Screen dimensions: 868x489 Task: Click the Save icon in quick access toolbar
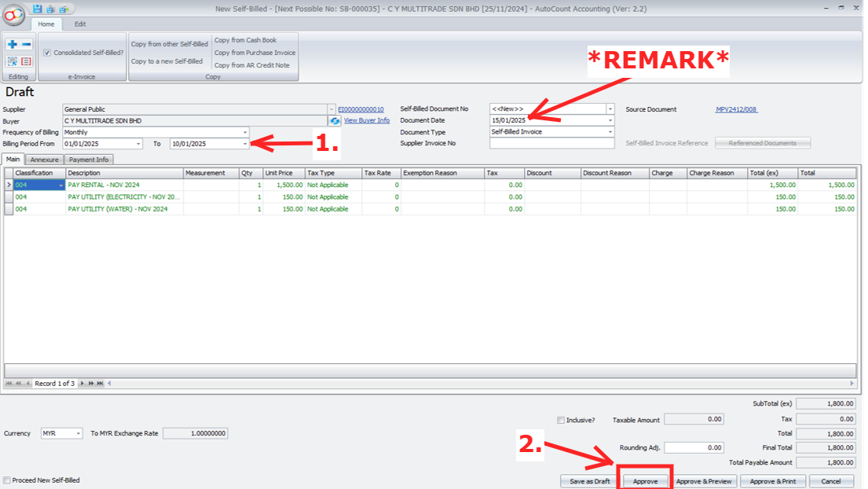37,9
